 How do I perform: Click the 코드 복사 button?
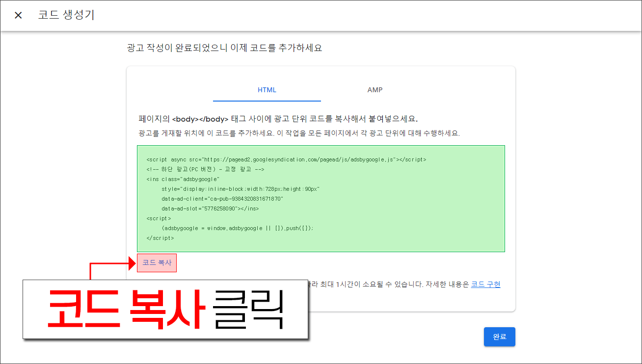[157, 262]
